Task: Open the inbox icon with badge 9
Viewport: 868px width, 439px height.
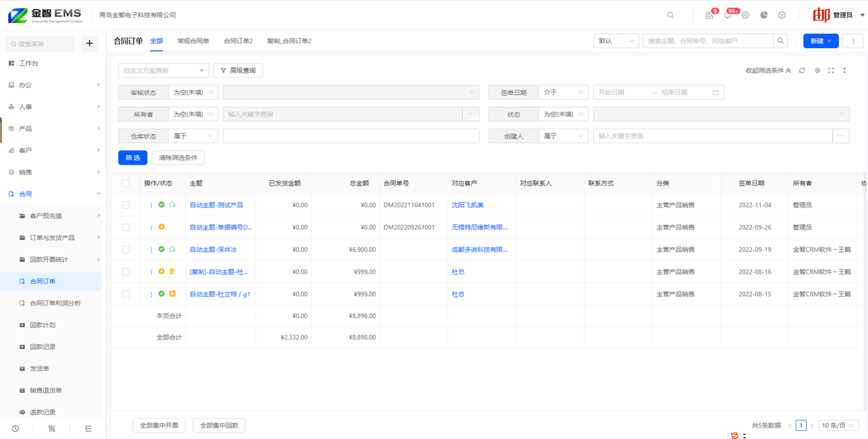Action: (x=709, y=15)
